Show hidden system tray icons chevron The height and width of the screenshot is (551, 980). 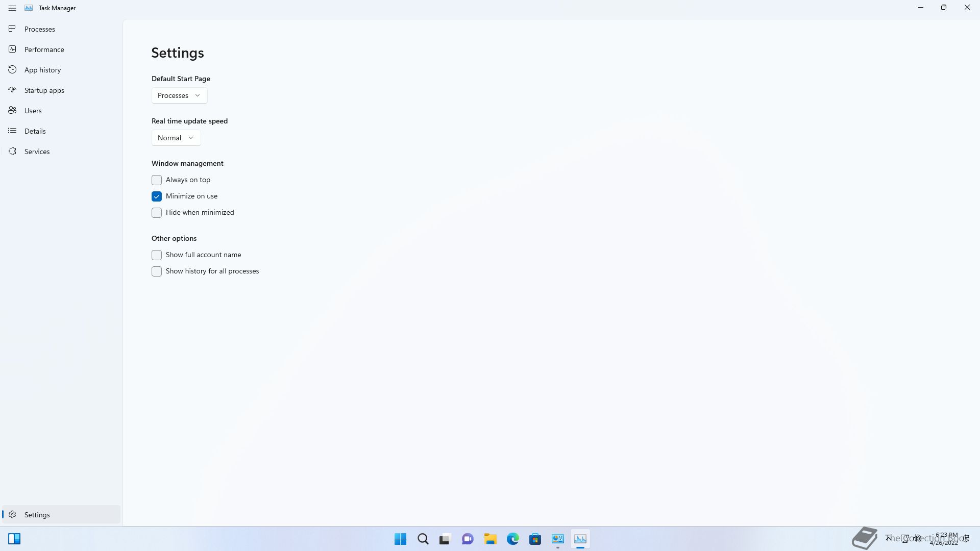coord(889,538)
